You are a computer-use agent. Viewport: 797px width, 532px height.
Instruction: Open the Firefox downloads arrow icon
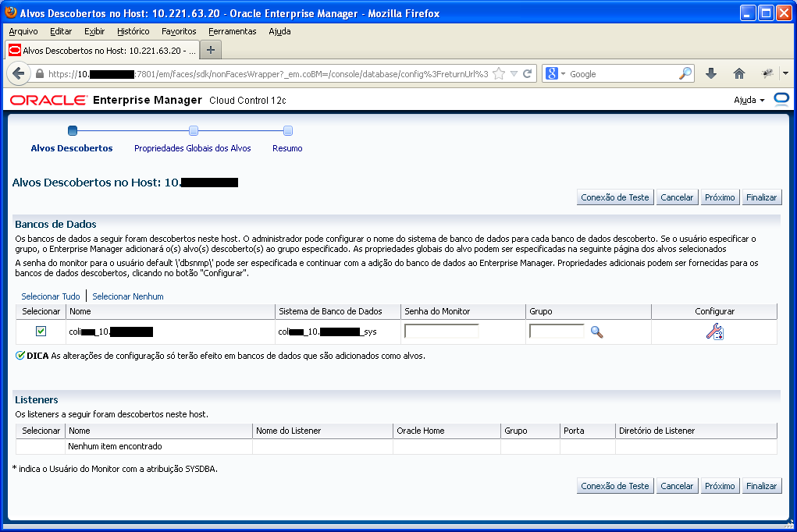pos(711,73)
